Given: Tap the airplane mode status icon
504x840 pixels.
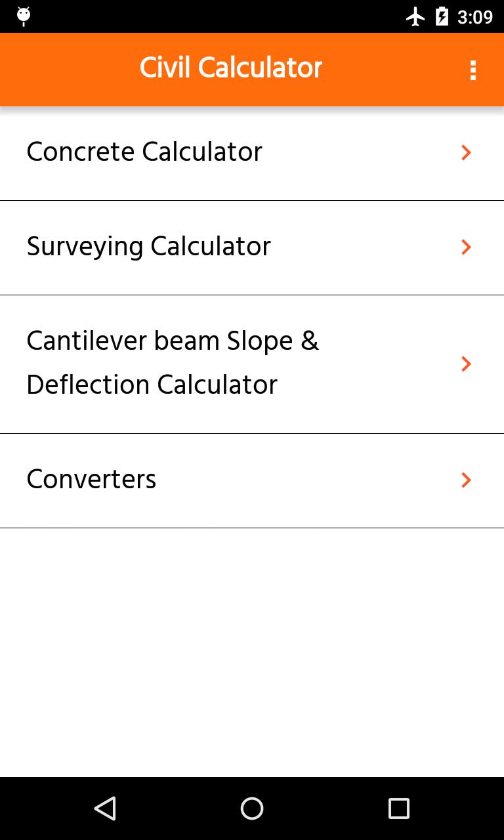Looking at the screenshot, I should (x=415, y=16).
